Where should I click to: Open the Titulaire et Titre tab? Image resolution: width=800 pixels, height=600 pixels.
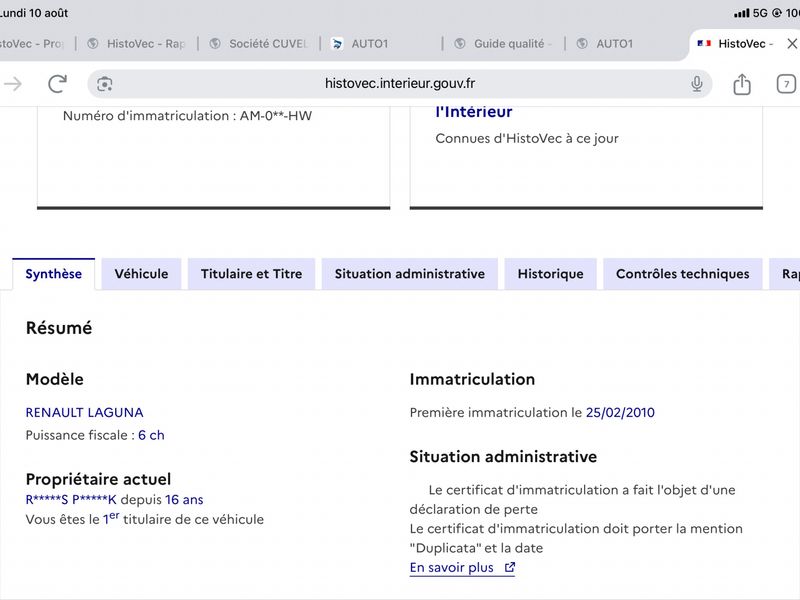[252, 274]
